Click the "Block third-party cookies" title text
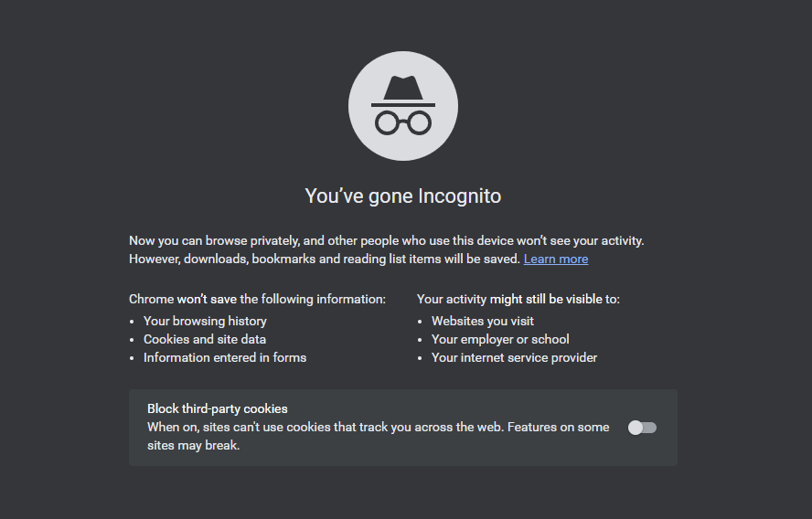The image size is (812, 519). tap(218, 409)
